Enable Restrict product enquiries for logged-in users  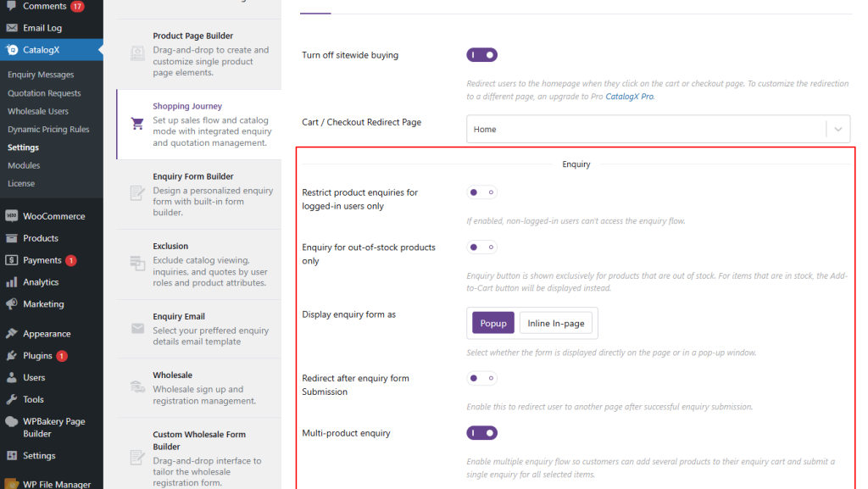click(481, 192)
